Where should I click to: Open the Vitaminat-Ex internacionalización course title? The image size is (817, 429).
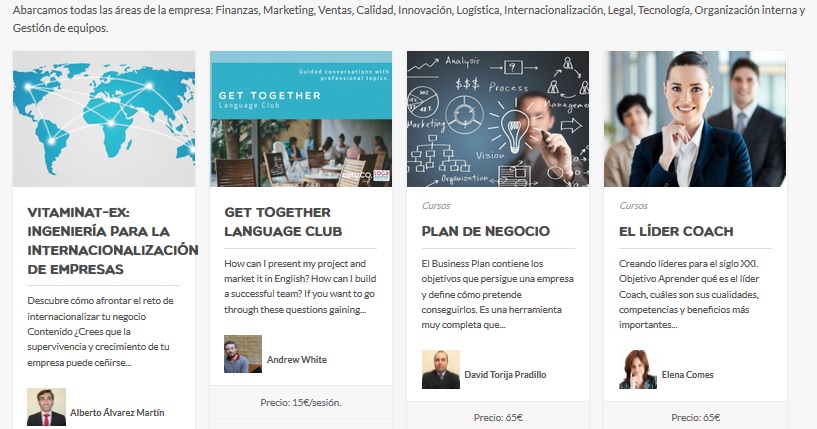[x=108, y=240]
